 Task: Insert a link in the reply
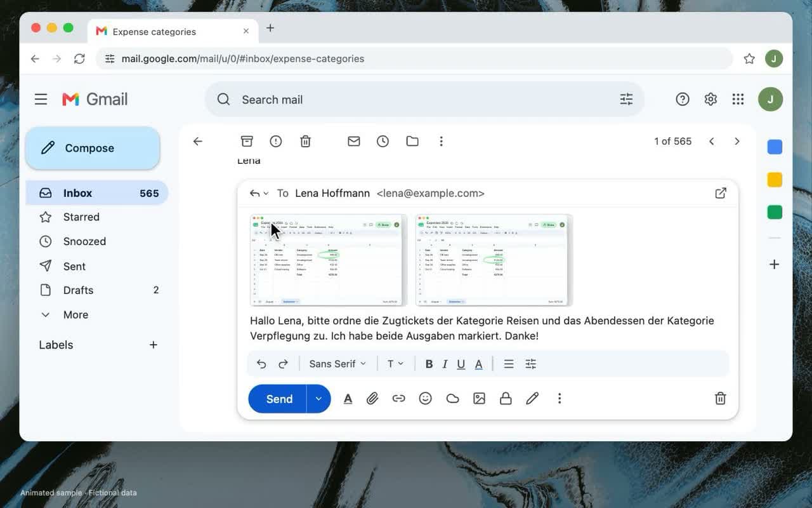coord(399,399)
